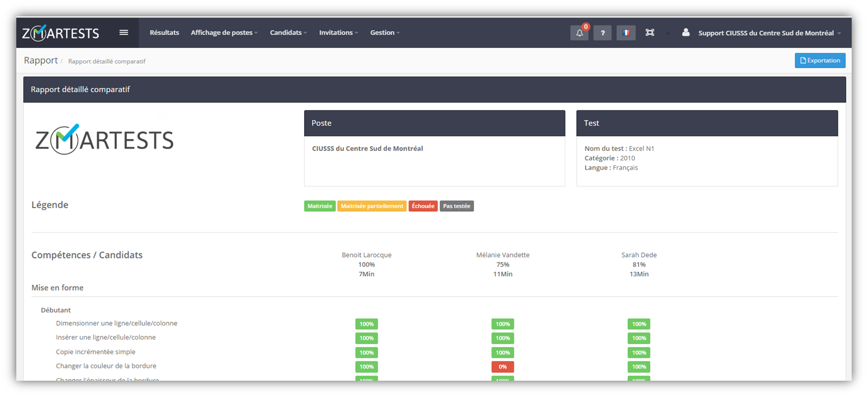
Task: Click the large ZMARTESTS report logo
Action: (x=104, y=139)
